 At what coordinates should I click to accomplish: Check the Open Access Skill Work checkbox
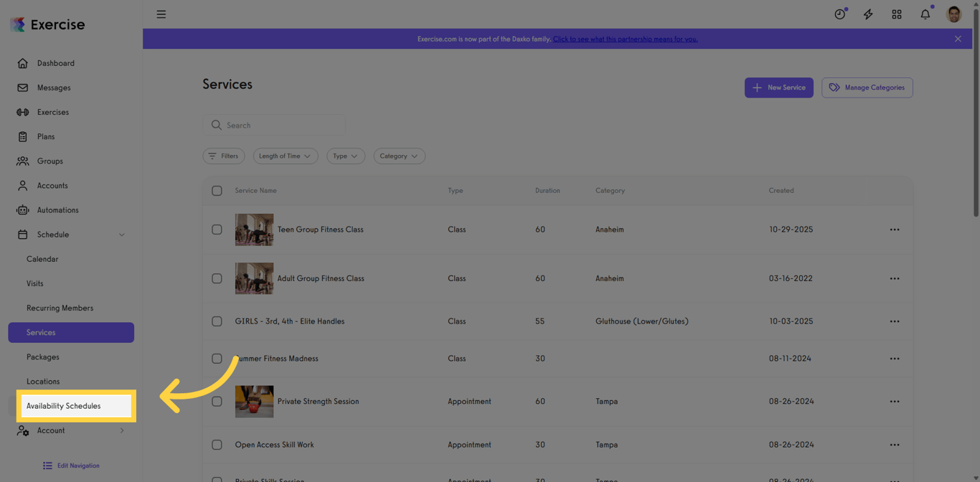pos(217,445)
